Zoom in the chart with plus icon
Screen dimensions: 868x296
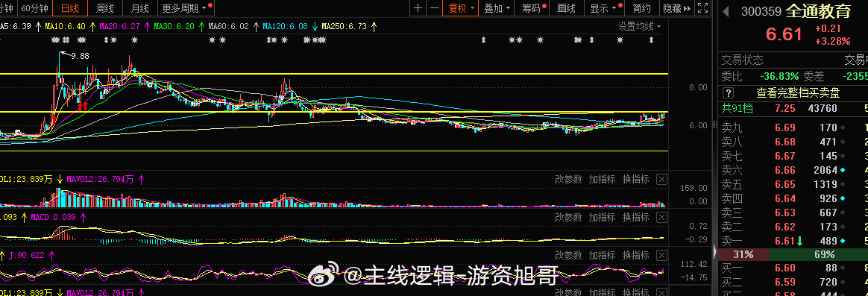(418, 8)
